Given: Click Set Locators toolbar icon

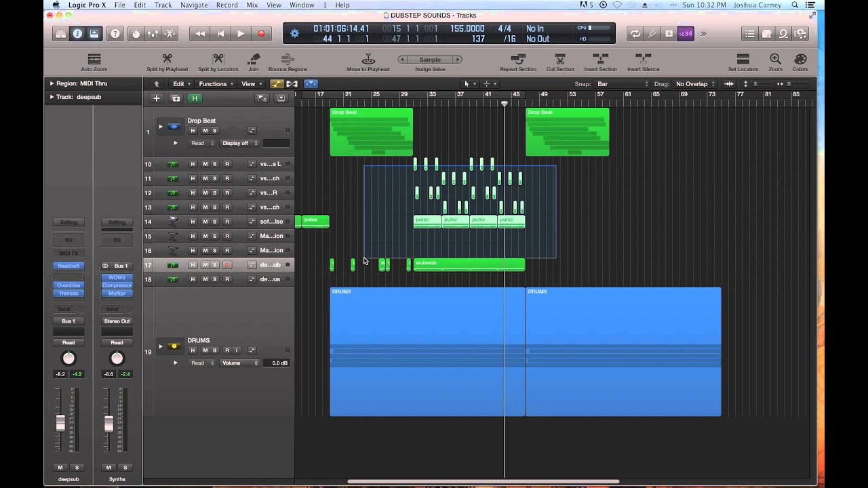Looking at the screenshot, I should 743,60.
